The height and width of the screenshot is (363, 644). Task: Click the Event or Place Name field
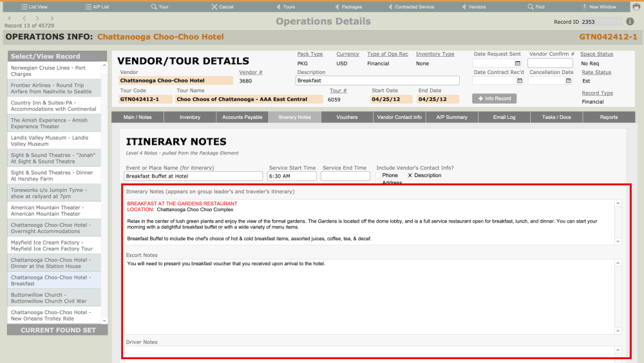193,176
